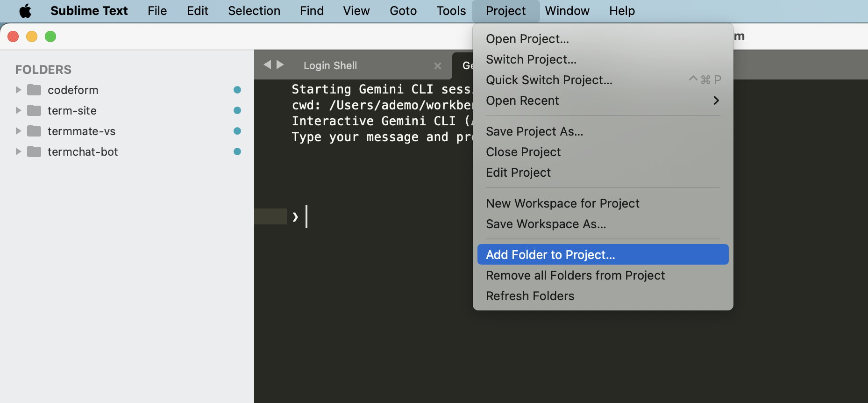Expand the termmate-vs folder triangle
868x403 pixels.
click(x=18, y=131)
